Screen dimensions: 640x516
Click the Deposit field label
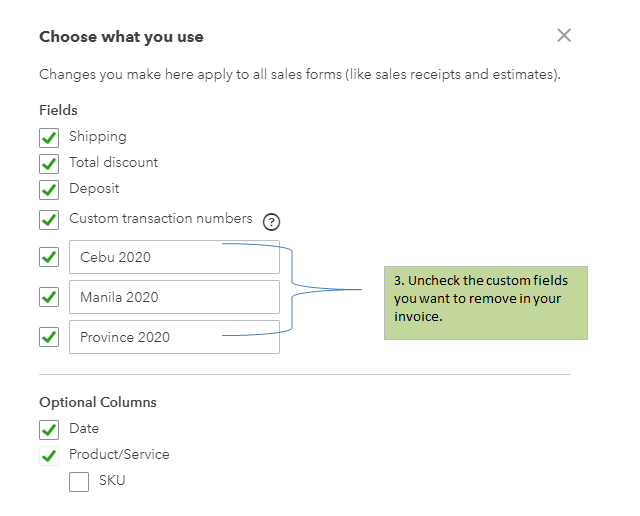click(x=94, y=188)
